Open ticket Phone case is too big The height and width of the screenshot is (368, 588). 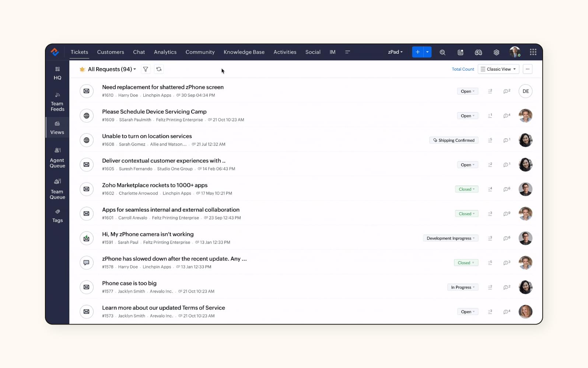129,283
